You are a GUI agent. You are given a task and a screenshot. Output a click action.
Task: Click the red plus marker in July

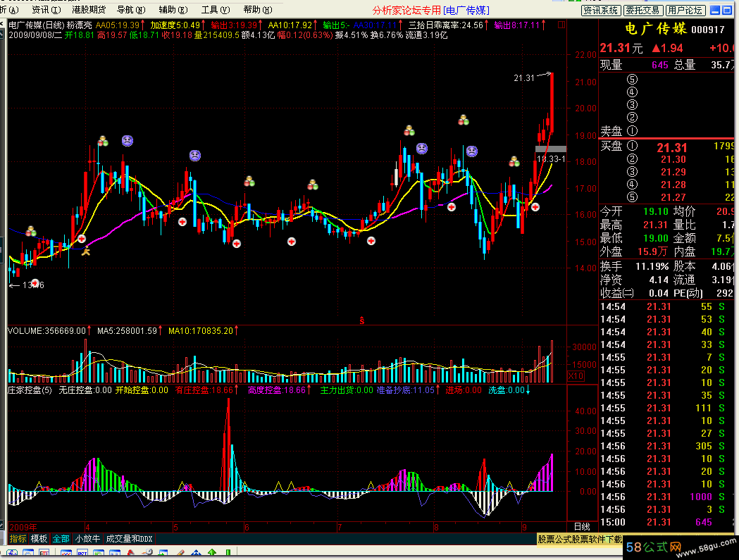point(371,241)
